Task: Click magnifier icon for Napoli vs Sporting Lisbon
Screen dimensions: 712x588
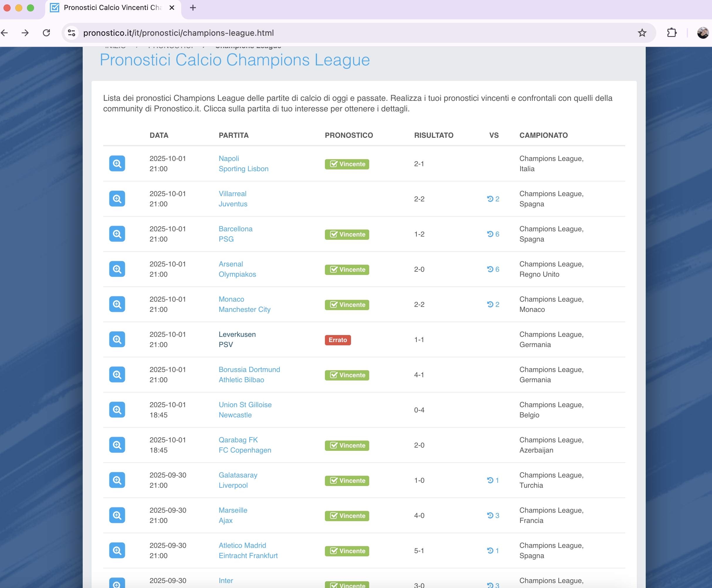Action: (x=117, y=164)
